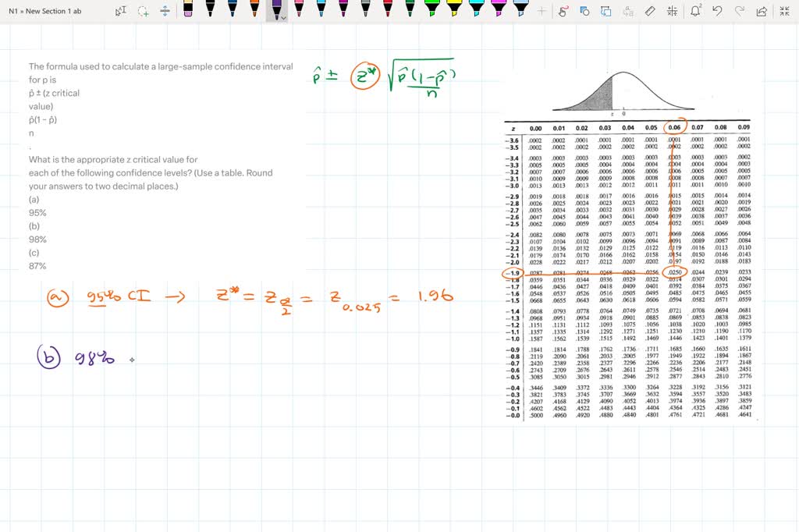Open the notifications bell

point(697,10)
